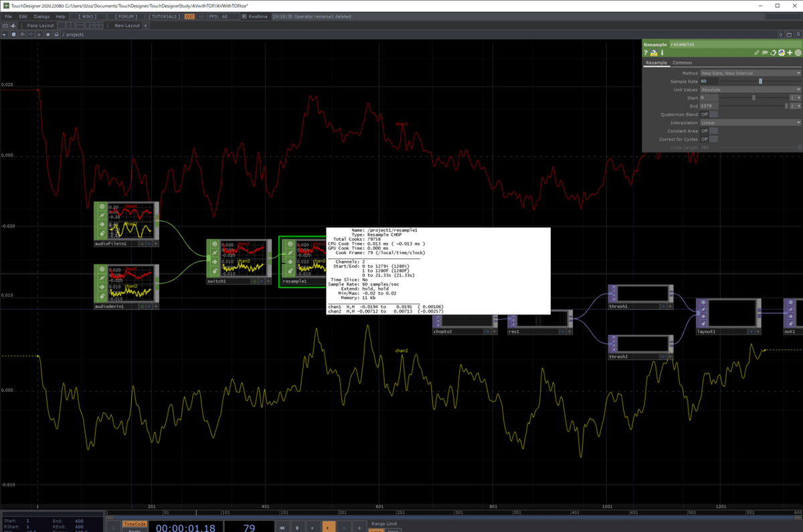
Task: Click the pencil edit icon in parameter header
Action: (757, 52)
